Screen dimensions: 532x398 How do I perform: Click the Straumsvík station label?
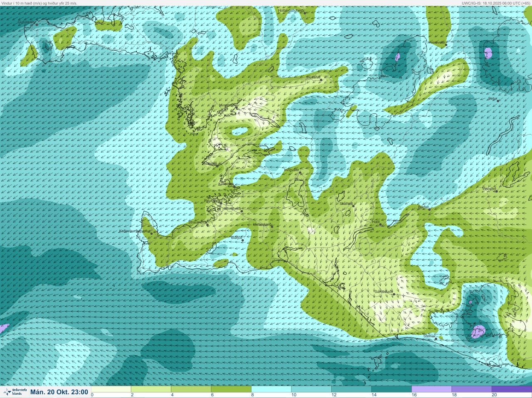pyautogui.click(x=197, y=222)
